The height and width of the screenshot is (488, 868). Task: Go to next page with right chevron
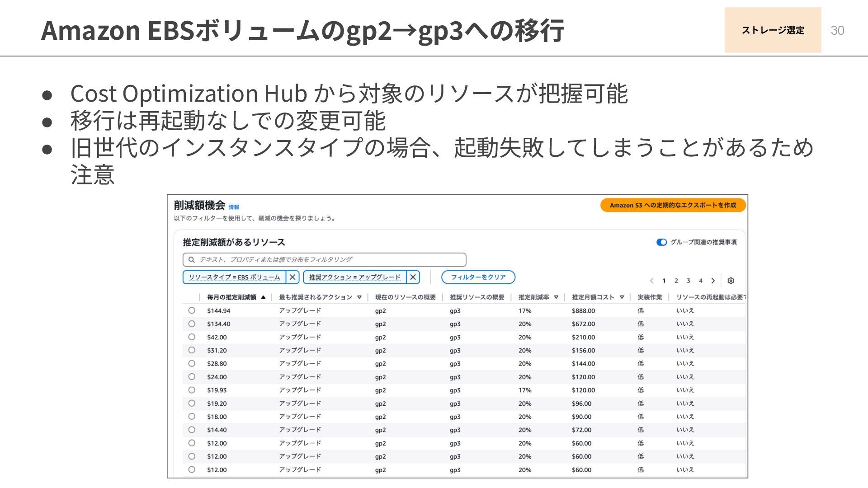(x=713, y=281)
